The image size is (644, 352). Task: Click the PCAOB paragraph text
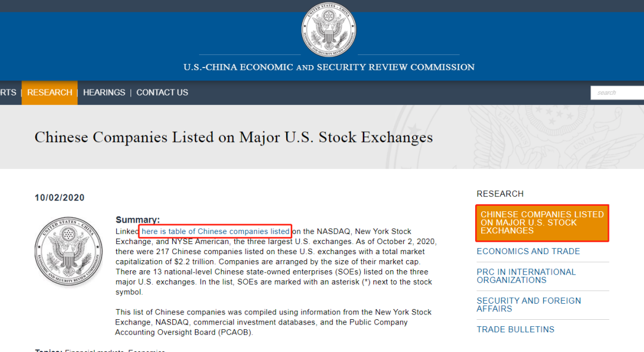click(273, 322)
